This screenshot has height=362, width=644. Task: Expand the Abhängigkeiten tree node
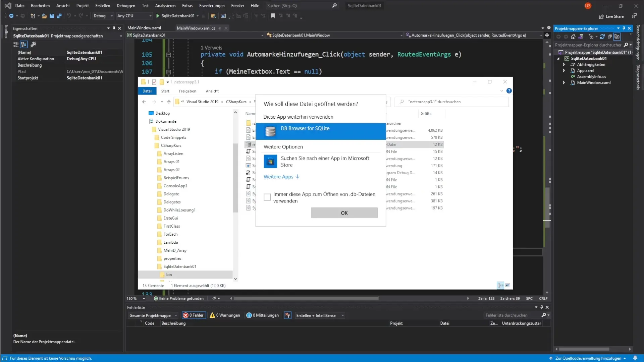(x=564, y=64)
